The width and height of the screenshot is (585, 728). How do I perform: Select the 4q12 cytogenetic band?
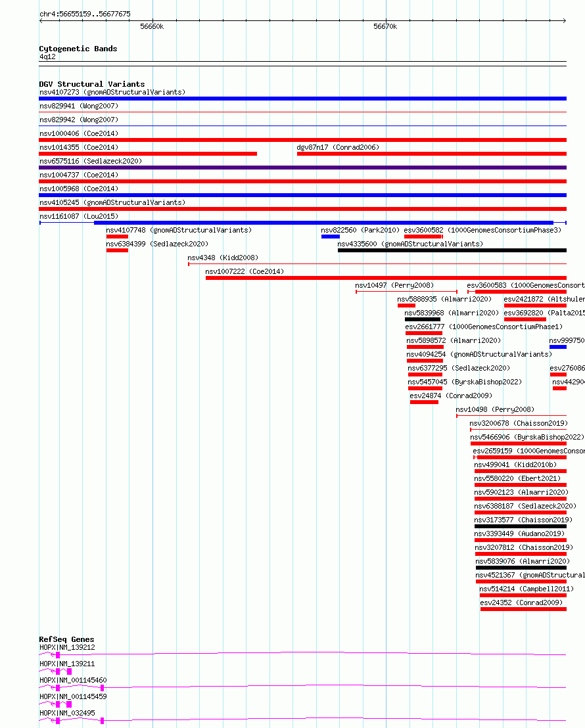click(47, 57)
